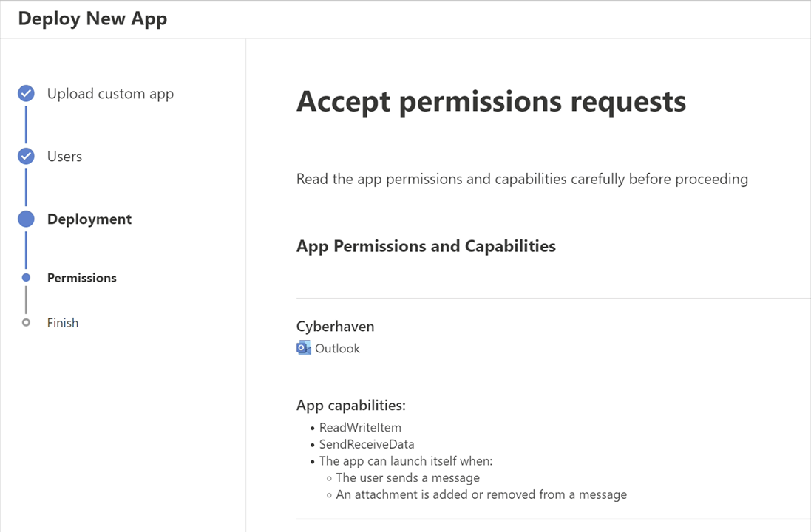Jump to the Finish step label
The image size is (811, 532).
pyautogui.click(x=63, y=323)
